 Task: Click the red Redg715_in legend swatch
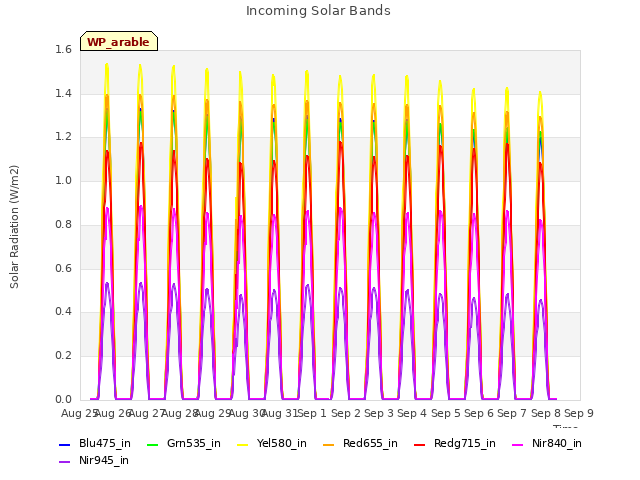click(x=420, y=444)
